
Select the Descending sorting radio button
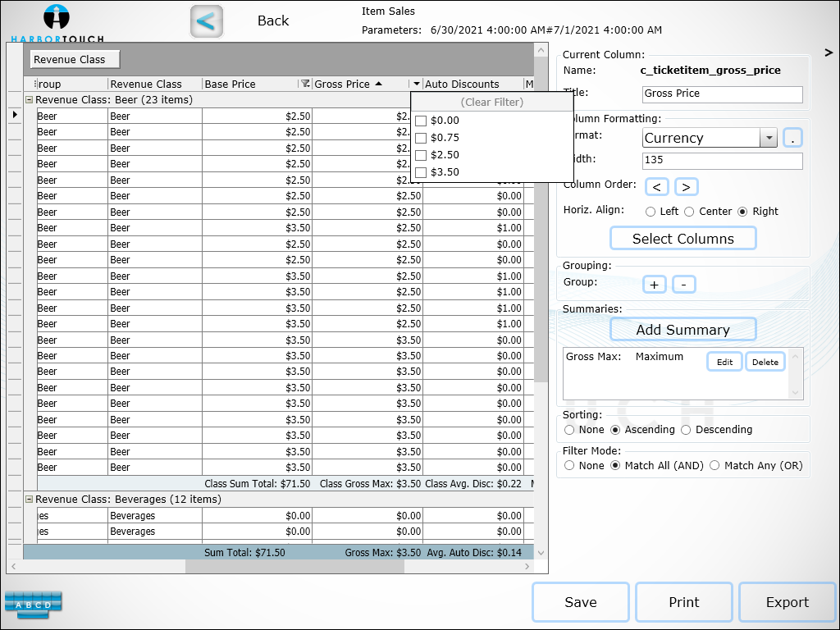(687, 430)
